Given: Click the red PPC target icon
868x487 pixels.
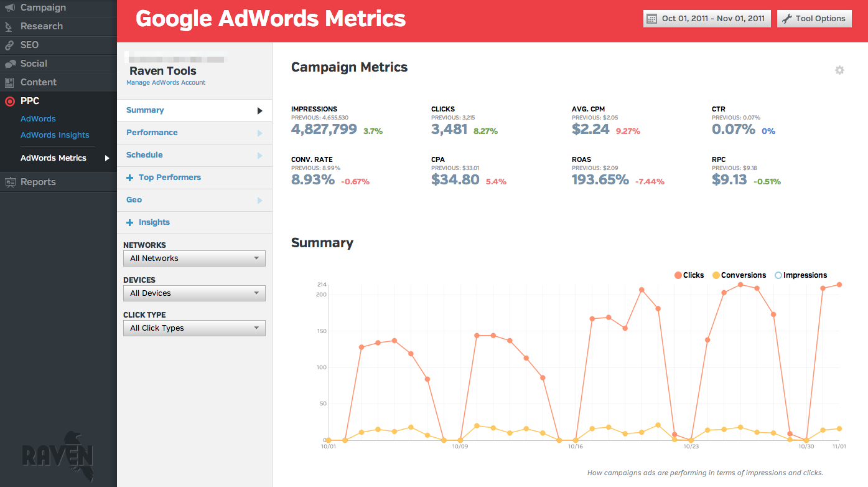Looking at the screenshot, I should (x=9, y=101).
